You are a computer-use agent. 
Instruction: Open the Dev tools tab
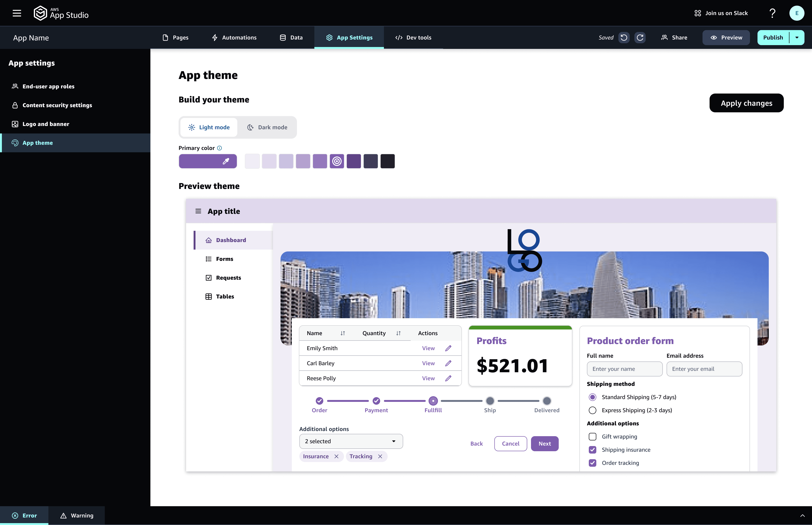click(413, 38)
